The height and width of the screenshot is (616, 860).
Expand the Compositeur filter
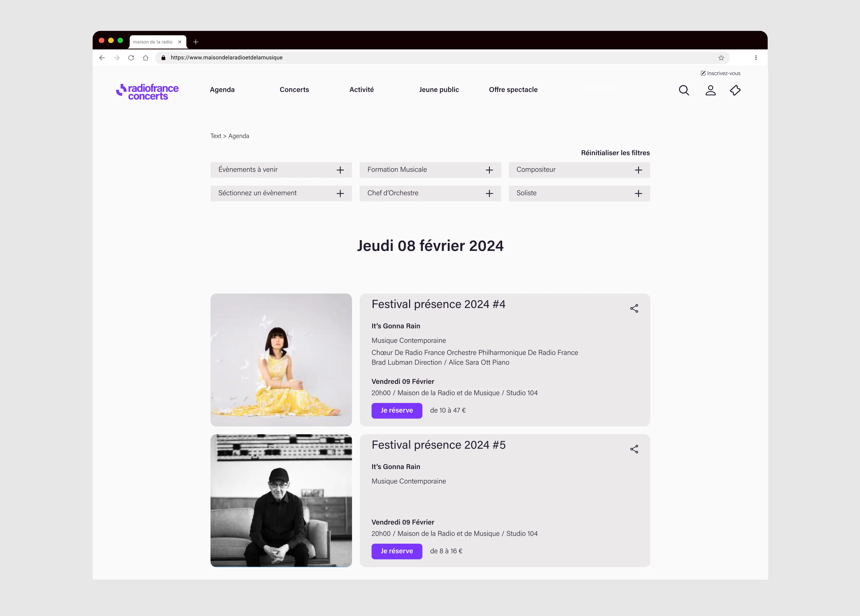[579, 170]
